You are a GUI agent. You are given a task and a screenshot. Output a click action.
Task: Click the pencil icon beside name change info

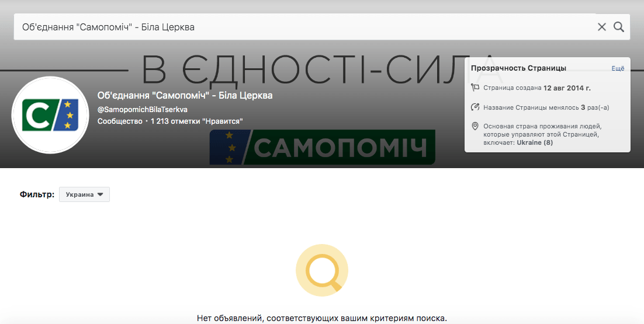pyautogui.click(x=475, y=107)
